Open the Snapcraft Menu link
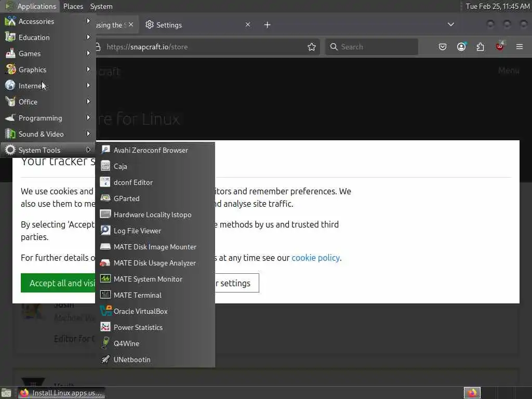Image resolution: width=532 pixels, height=399 pixels. tap(509, 70)
